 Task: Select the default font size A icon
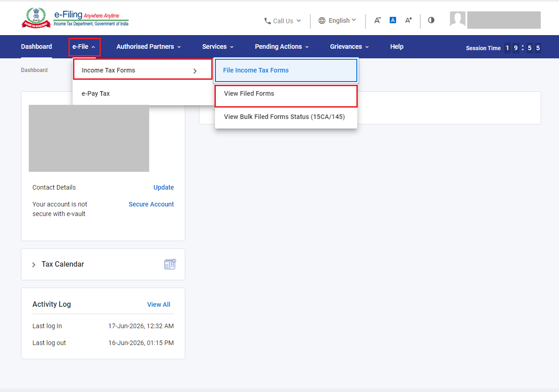click(x=392, y=20)
